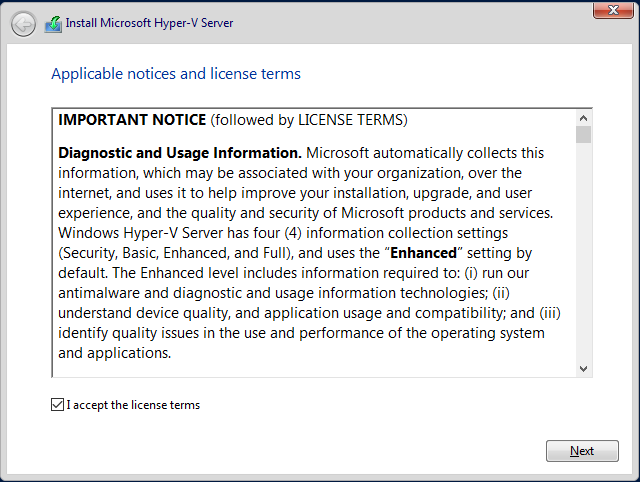Click the 'Diagnostic and Usage Information' bold text
This screenshot has height=482, width=640.
[x=180, y=153]
